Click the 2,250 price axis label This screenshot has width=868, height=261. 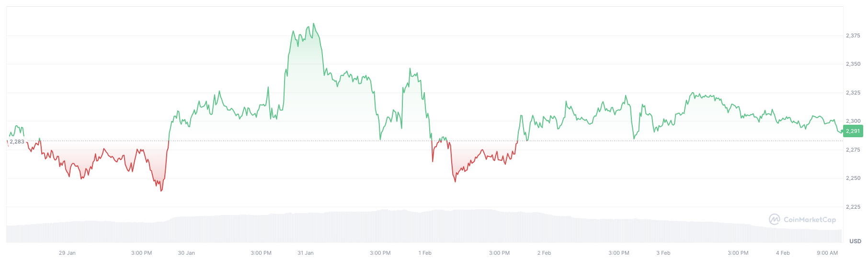click(x=853, y=178)
